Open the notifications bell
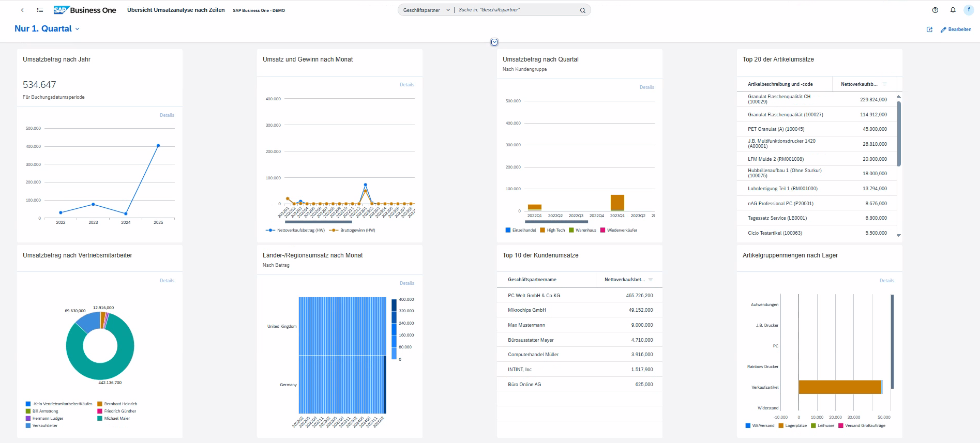The height and width of the screenshot is (443, 980). pos(953,10)
